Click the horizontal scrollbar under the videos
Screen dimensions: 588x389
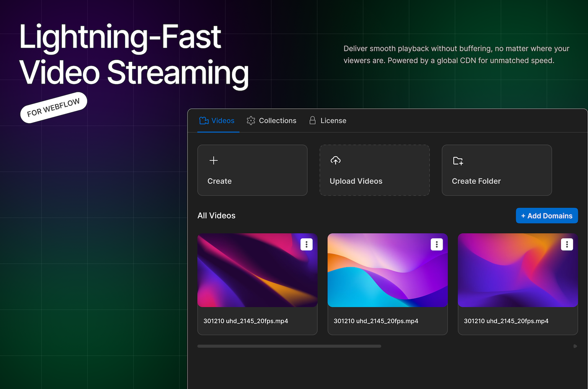tap(289, 346)
